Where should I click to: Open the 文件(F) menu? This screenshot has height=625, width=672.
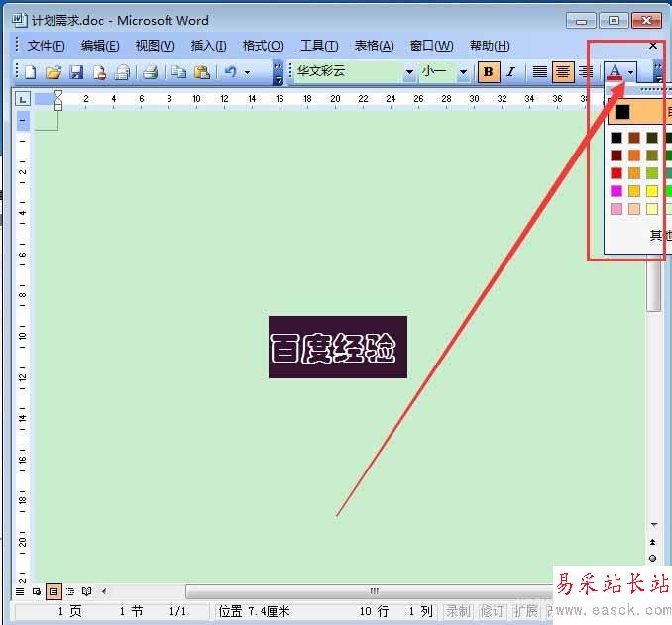(46, 45)
